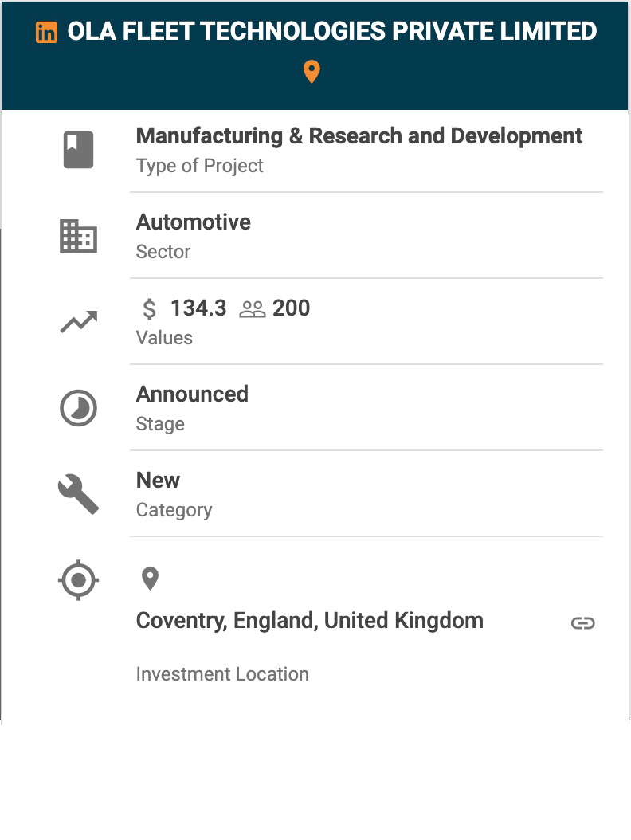Click the orange map pin marker

tap(312, 72)
